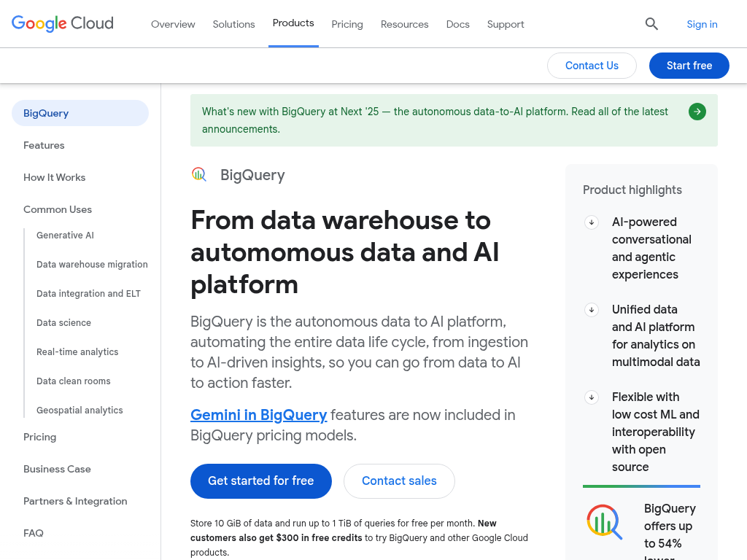Select Geospatial analytics in sidebar

coord(80,410)
